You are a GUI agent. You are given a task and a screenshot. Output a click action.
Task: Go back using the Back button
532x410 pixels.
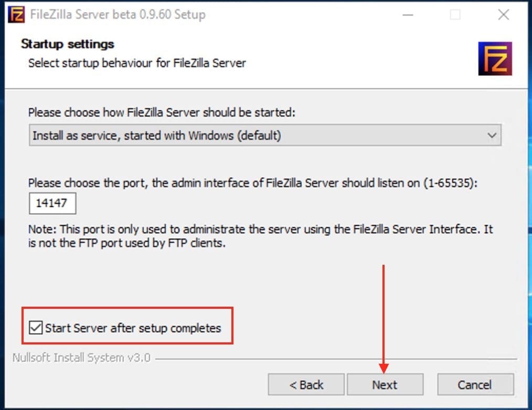coord(306,384)
